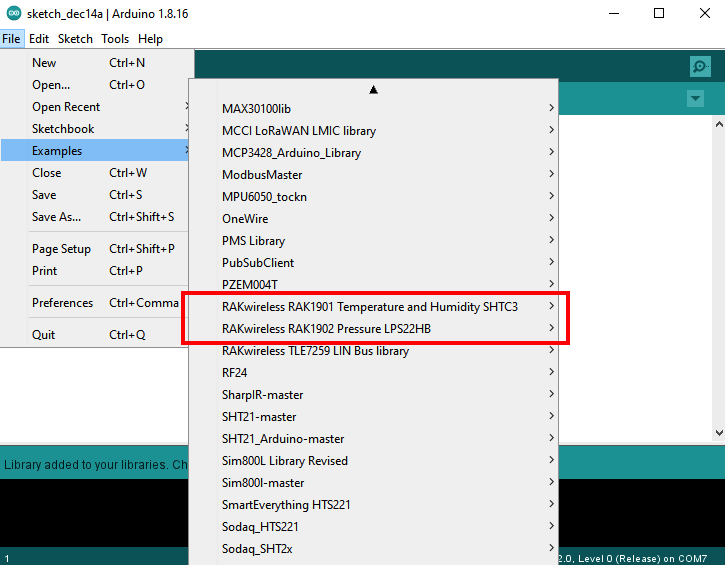The width and height of the screenshot is (725, 565).
Task: Open the Serial Monitor magnifier icon
Action: click(700, 67)
